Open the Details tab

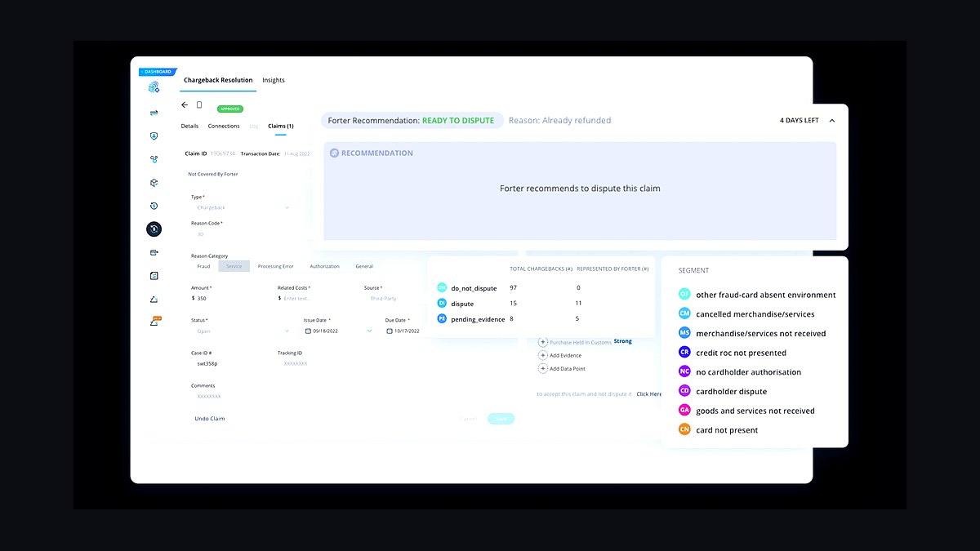point(189,126)
